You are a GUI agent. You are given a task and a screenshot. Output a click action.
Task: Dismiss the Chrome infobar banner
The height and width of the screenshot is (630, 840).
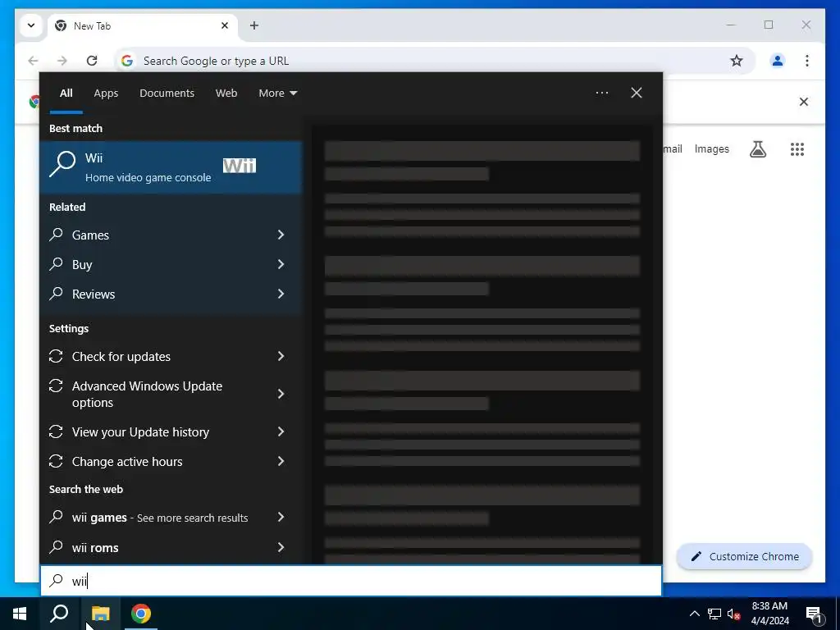[804, 101]
